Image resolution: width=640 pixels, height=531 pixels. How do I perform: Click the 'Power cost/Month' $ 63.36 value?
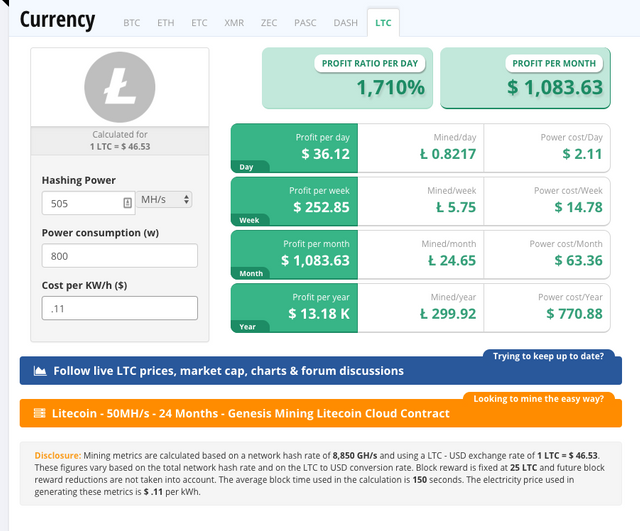578,260
